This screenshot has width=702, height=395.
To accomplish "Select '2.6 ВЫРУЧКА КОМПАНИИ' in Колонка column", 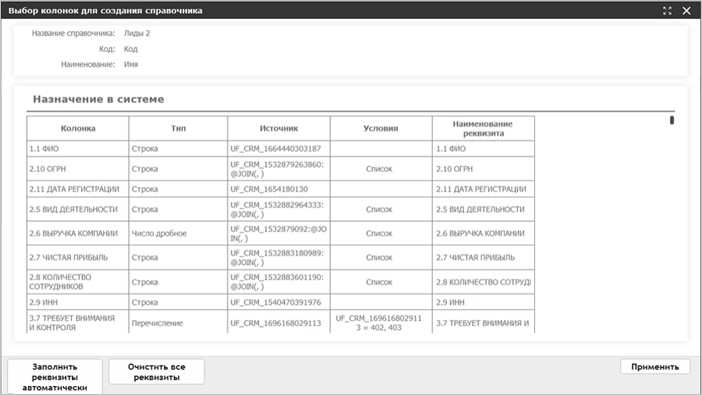I will pos(78,233).
